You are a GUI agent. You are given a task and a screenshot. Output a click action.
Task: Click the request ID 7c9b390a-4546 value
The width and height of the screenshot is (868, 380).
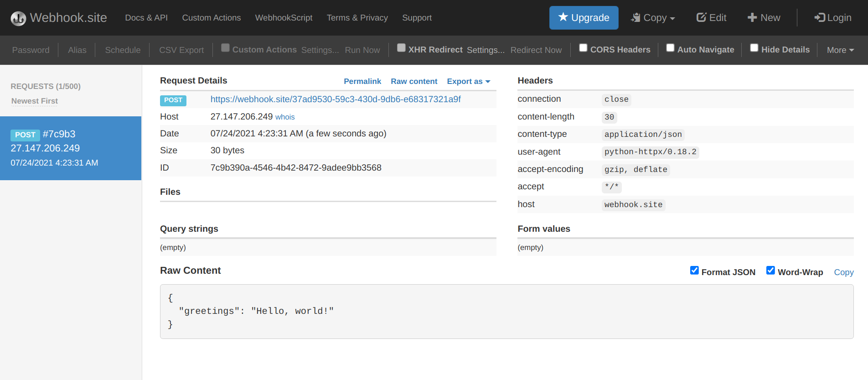coord(296,168)
